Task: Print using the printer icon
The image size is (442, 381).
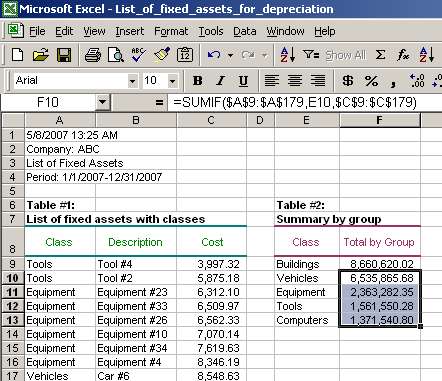Action: click(x=92, y=55)
